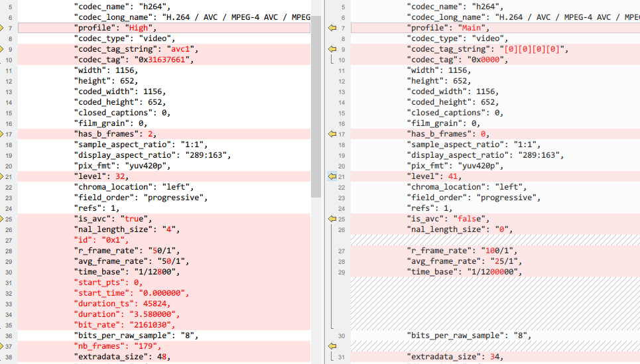Click left "start_time": "0.000000" line
The width and height of the screenshot is (640, 364).
pyautogui.click(x=164, y=293)
